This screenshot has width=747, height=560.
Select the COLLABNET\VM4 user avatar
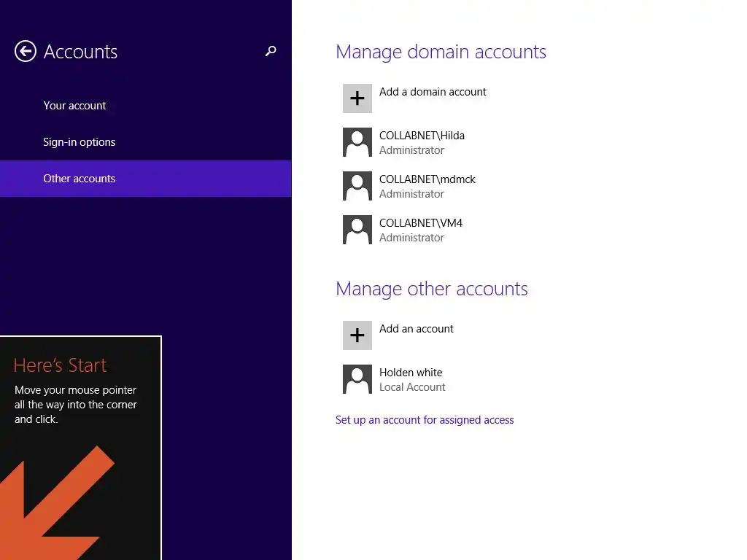(x=357, y=230)
